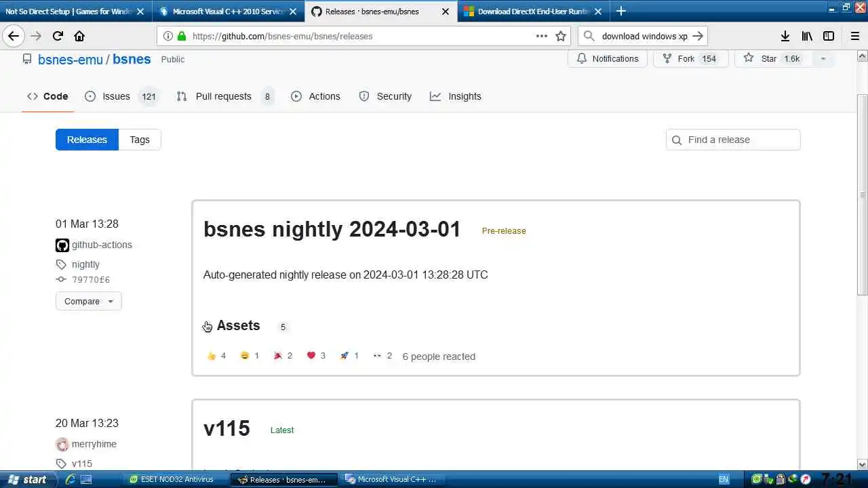
Task: Switch to the Code tab
Action: pos(47,96)
